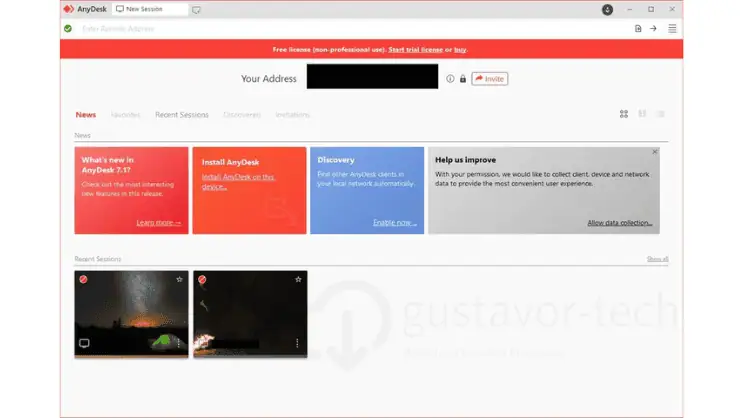Click monitor icon on first session tile

(84, 343)
